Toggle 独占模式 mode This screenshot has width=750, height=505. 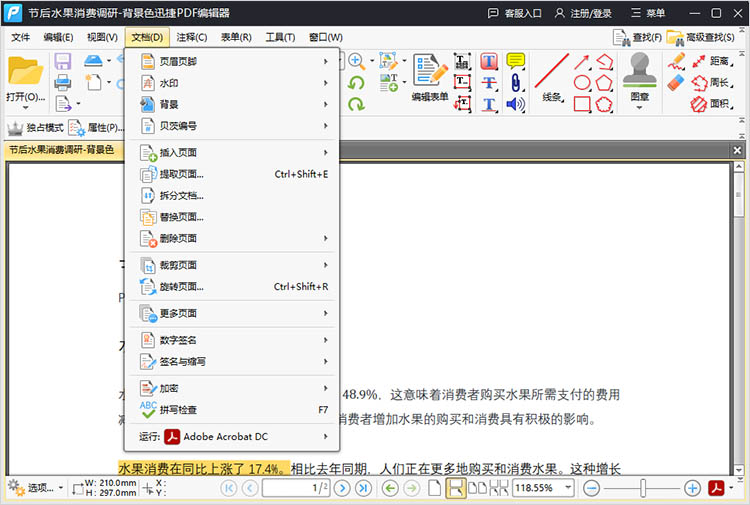pyautogui.click(x=35, y=128)
